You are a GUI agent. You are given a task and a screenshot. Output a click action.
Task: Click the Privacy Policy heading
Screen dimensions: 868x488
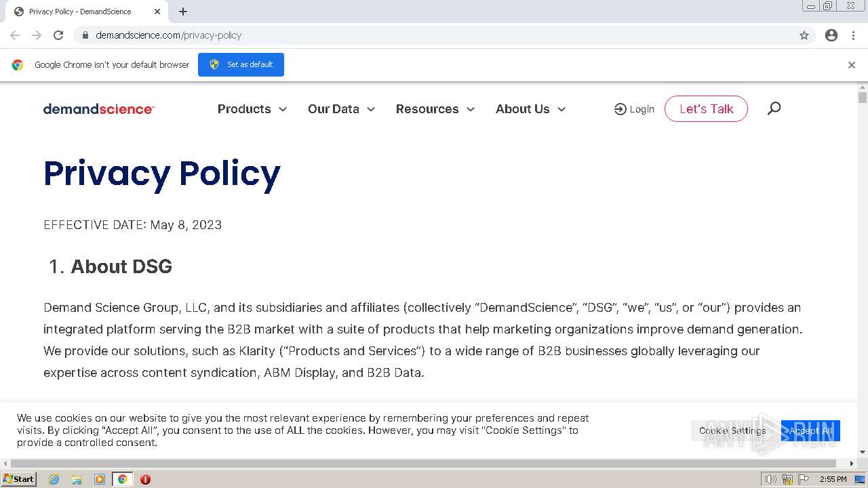[162, 174]
